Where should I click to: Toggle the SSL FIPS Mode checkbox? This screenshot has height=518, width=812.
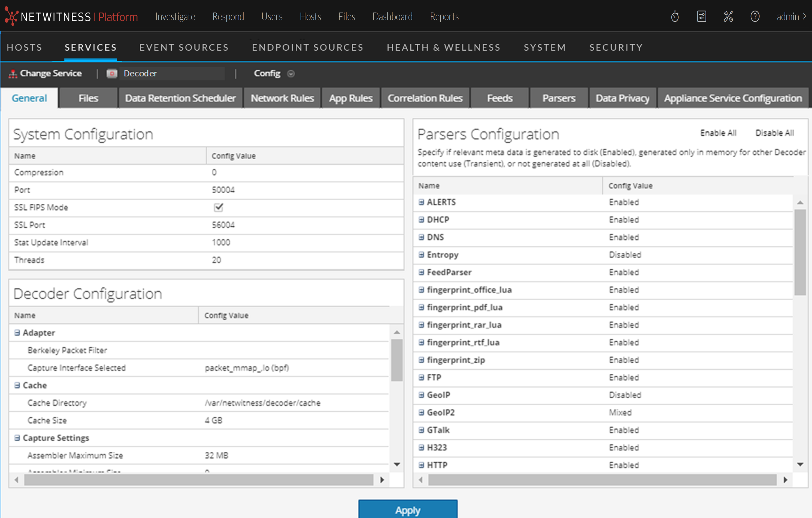tap(218, 207)
